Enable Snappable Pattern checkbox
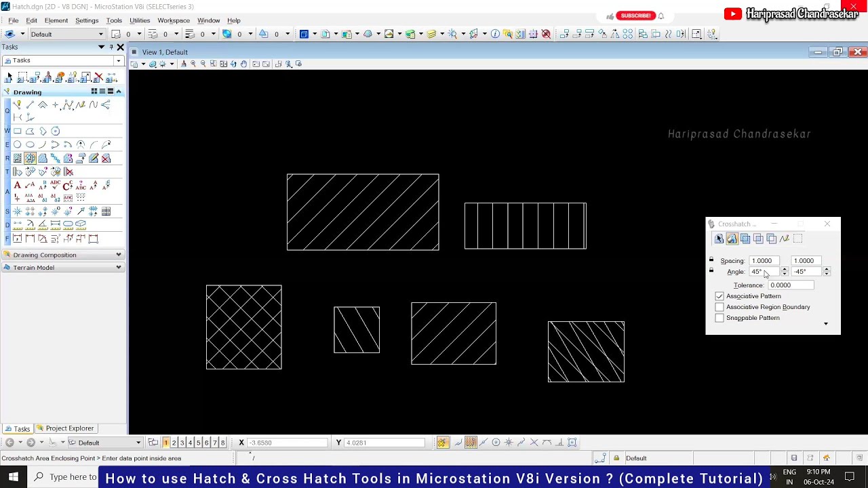The width and height of the screenshot is (868, 488). tap(719, 318)
